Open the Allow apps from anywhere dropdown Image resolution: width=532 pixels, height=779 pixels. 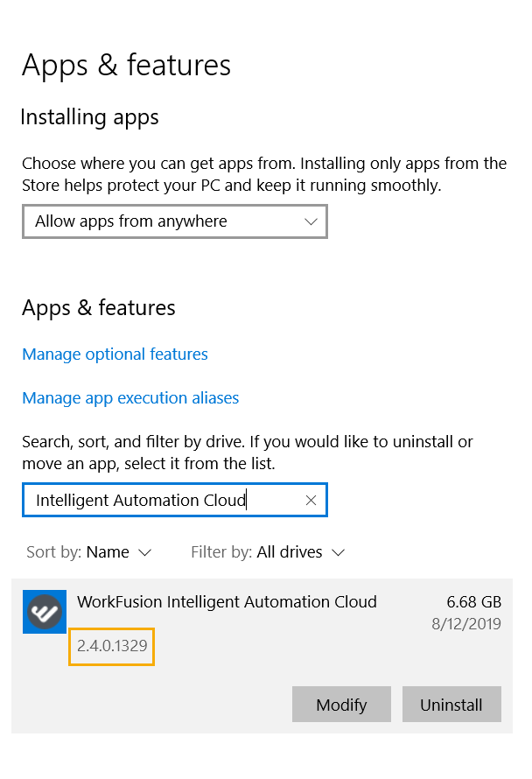tap(175, 221)
